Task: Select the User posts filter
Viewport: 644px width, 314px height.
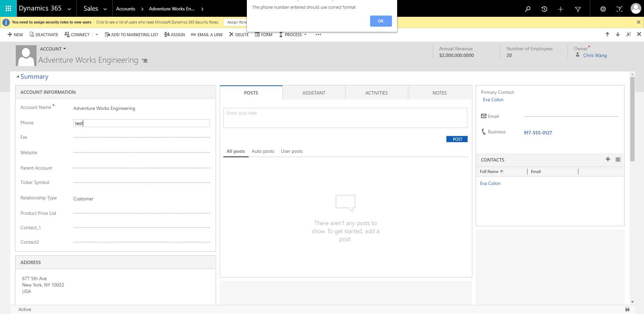Action: 292,151
